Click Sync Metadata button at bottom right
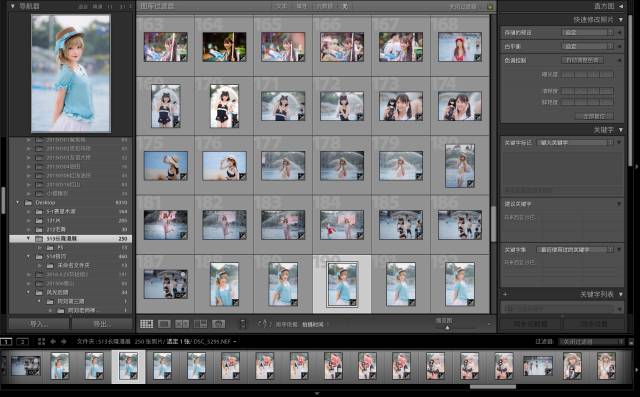This screenshot has height=397, width=640. [x=531, y=324]
